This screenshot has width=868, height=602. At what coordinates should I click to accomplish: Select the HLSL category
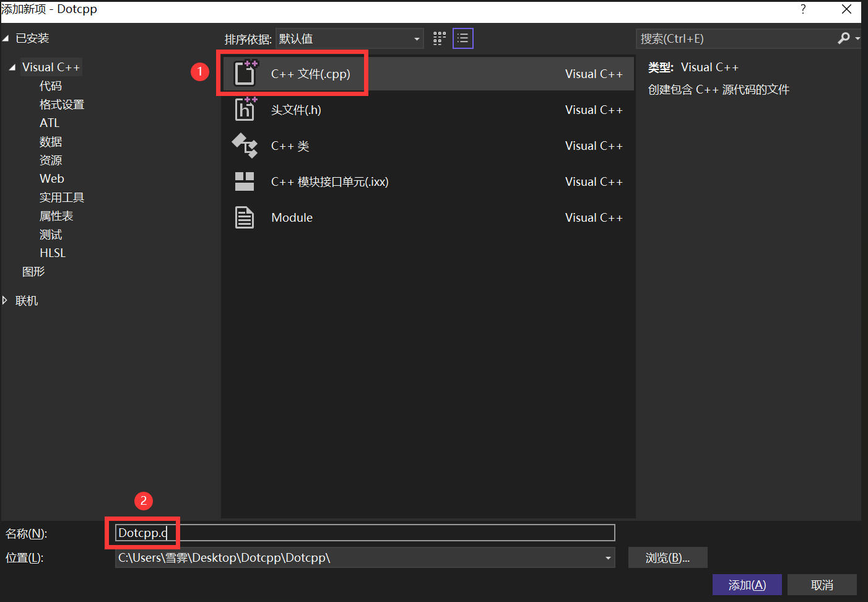point(53,253)
